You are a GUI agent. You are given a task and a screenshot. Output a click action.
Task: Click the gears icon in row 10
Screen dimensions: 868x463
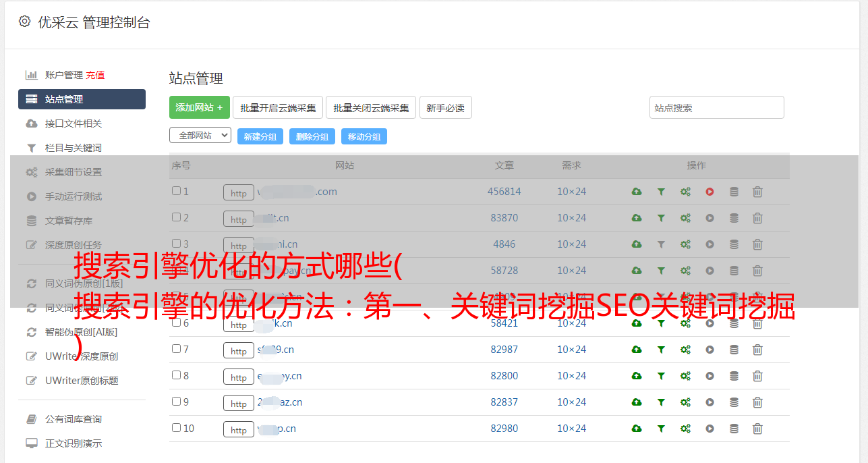point(685,429)
